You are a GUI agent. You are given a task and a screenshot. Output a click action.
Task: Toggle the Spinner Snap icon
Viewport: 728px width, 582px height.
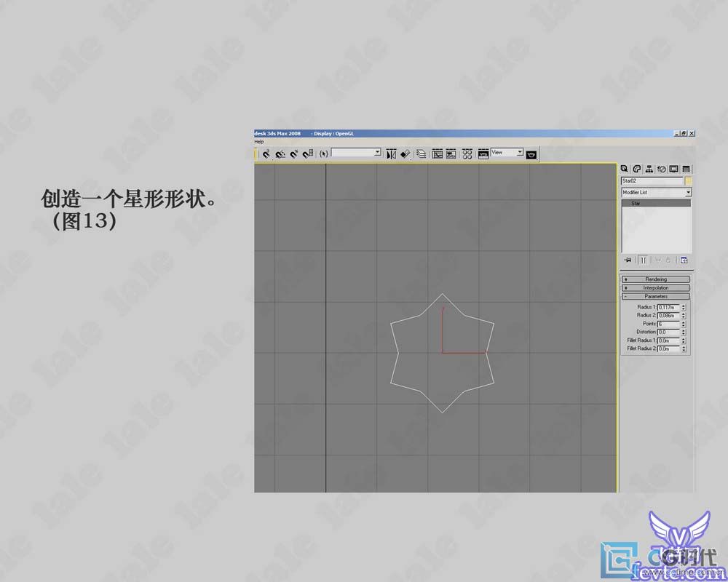[308, 154]
